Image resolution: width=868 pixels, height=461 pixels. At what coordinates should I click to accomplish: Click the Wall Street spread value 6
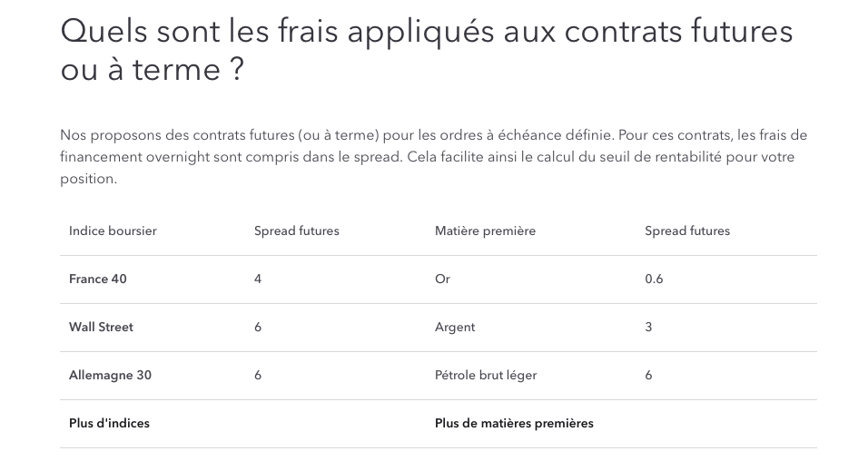point(258,328)
